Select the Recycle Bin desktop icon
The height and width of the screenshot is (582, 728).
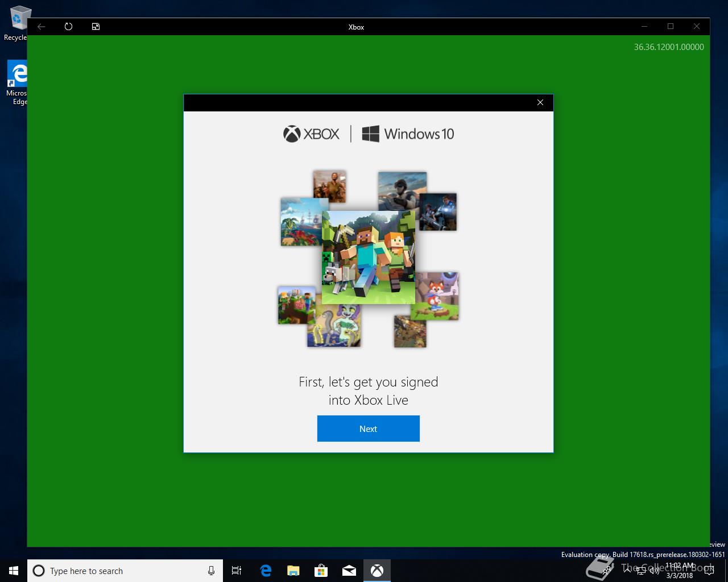(x=16, y=24)
